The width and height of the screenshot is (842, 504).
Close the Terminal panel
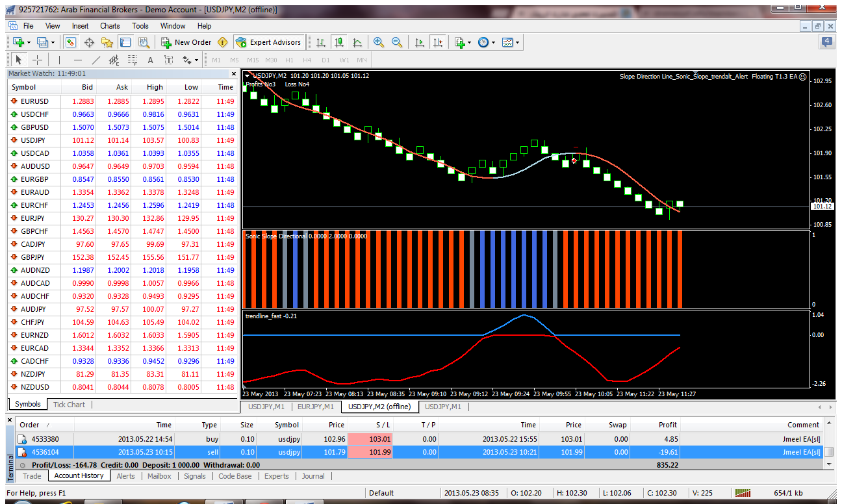(10, 420)
